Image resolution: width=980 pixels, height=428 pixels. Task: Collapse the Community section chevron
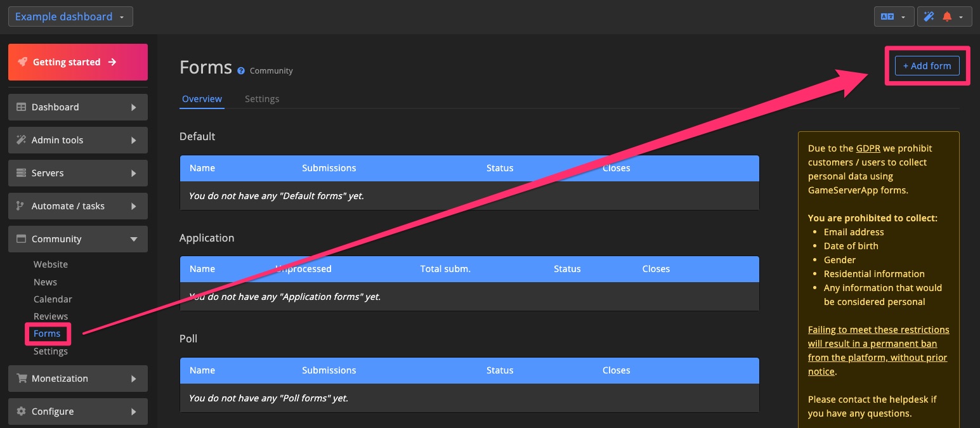point(133,240)
